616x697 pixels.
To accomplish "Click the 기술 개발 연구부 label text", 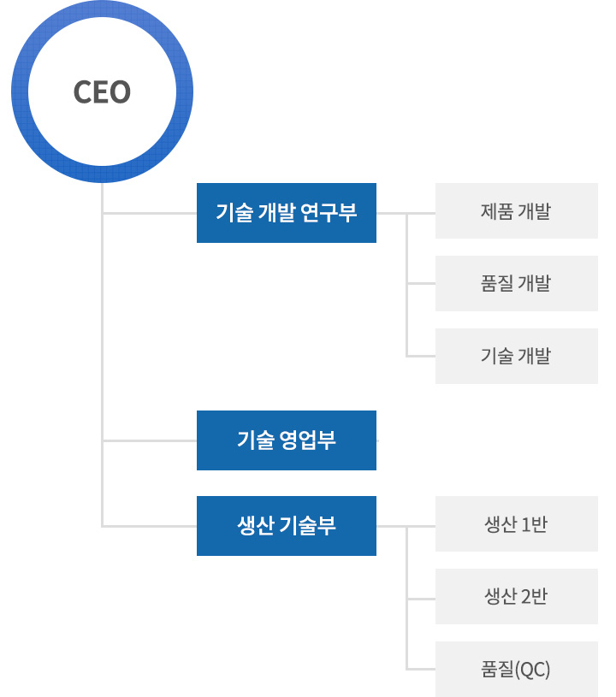I will click(x=287, y=212).
